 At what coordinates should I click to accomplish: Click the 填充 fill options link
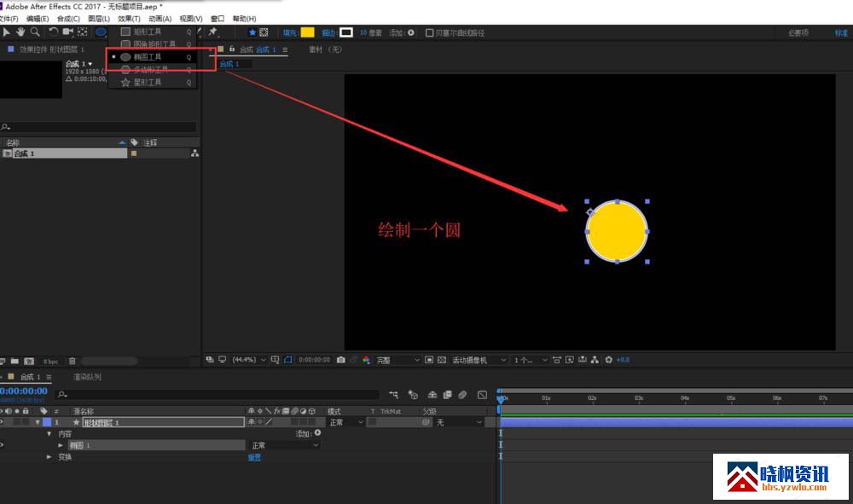click(290, 33)
